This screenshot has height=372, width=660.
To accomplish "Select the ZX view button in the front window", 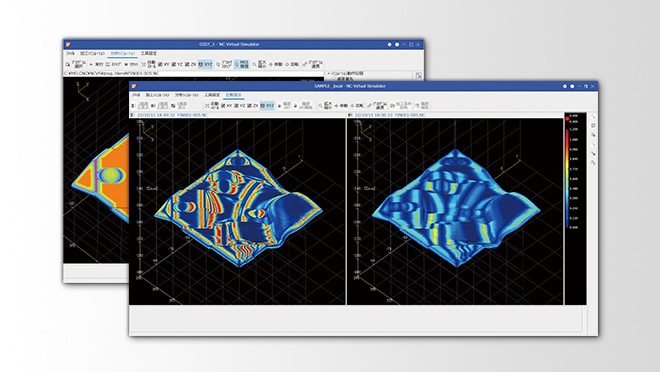I will 253,106.
